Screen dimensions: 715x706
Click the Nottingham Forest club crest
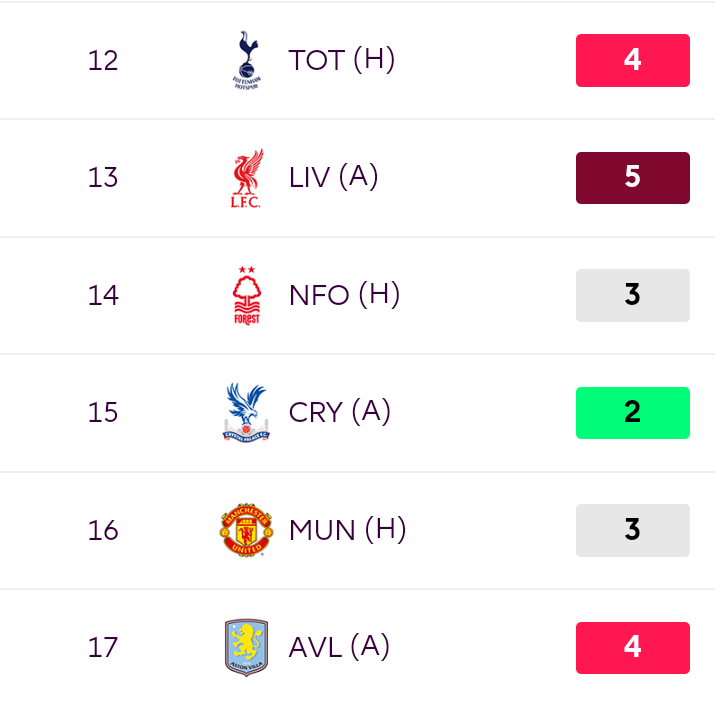pos(247,295)
